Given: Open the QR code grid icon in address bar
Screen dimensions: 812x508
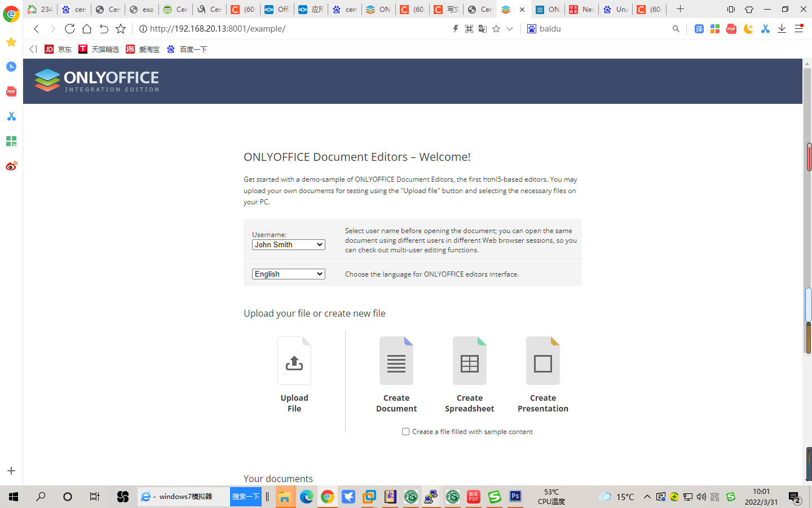Looking at the screenshot, I should click(469, 29).
